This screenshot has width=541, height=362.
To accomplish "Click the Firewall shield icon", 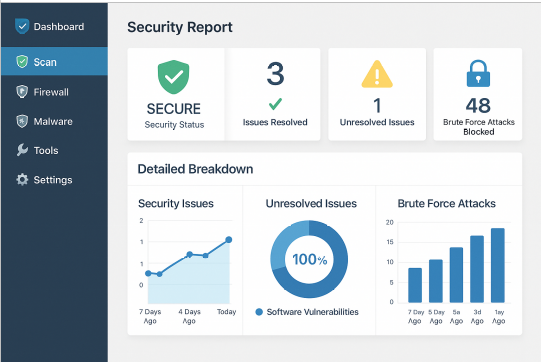I will pos(22,92).
